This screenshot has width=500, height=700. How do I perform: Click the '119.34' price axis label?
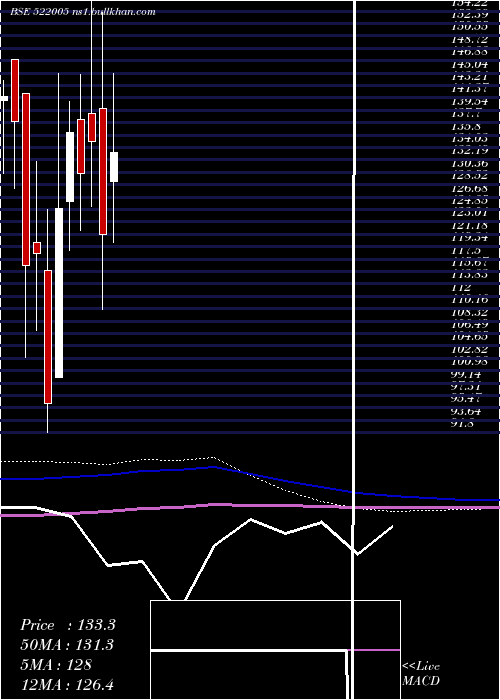click(469, 238)
